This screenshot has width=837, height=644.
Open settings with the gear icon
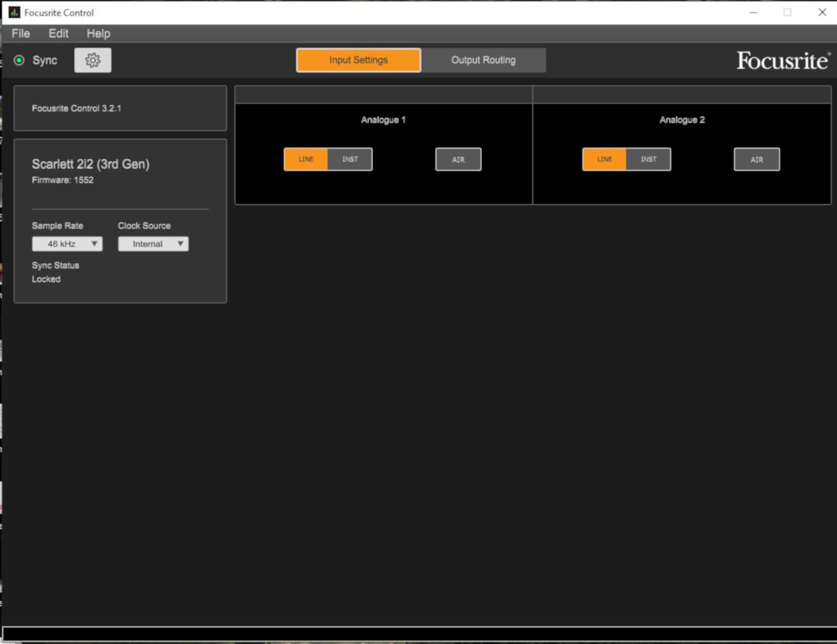[93, 60]
